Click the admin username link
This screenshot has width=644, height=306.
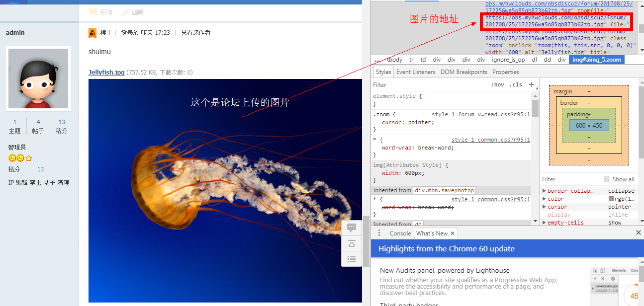coord(15,33)
